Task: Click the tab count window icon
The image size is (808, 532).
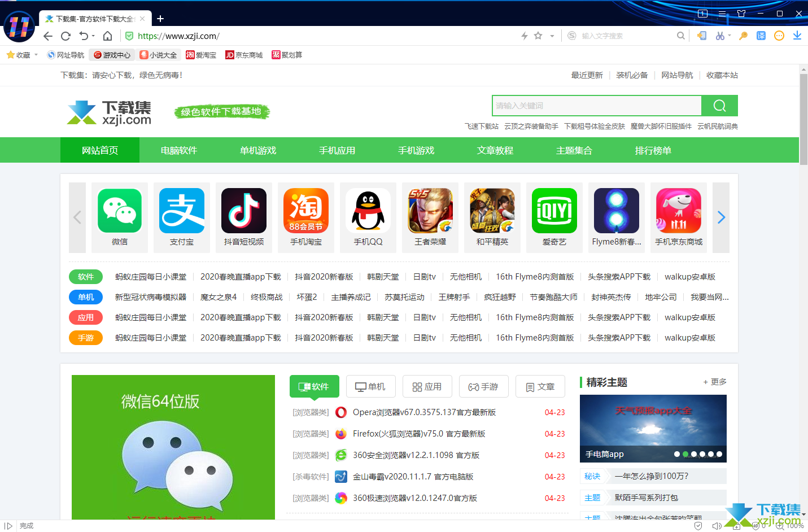Action: (703, 14)
